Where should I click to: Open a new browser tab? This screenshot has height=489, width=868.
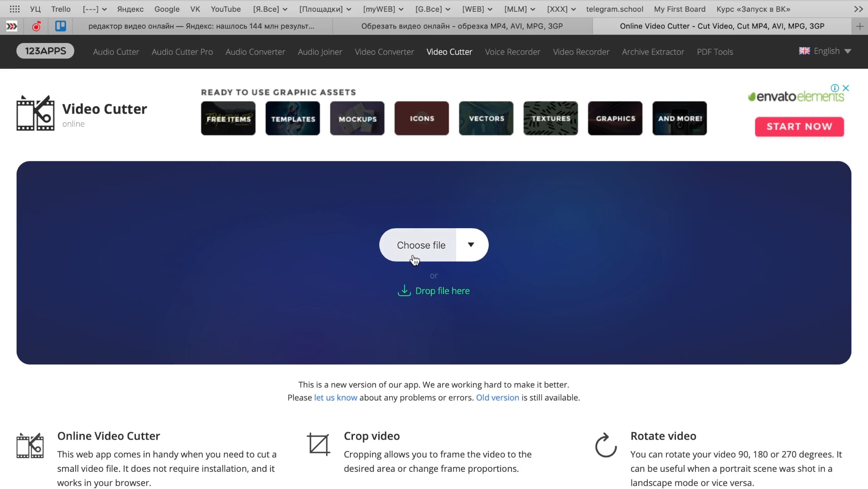[860, 26]
